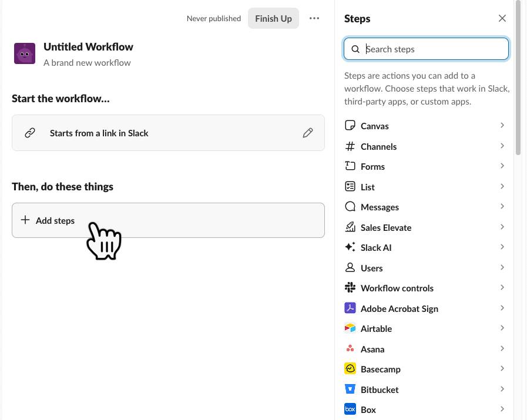Select the Users label in steps list
Image resolution: width=527 pixels, height=420 pixels.
click(372, 268)
